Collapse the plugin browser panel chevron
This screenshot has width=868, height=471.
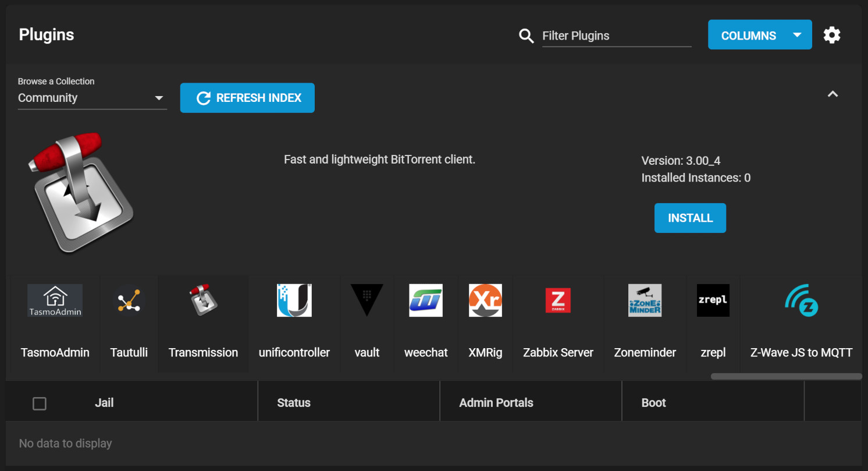pyautogui.click(x=833, y=94)
